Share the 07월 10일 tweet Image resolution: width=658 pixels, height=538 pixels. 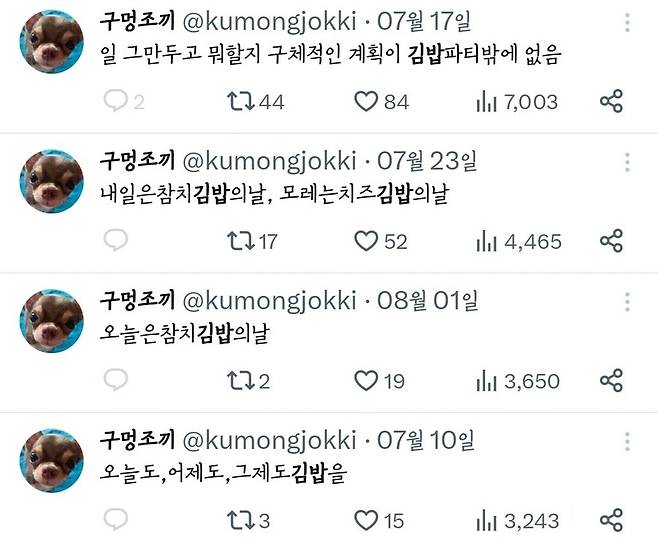click(611, 520)
